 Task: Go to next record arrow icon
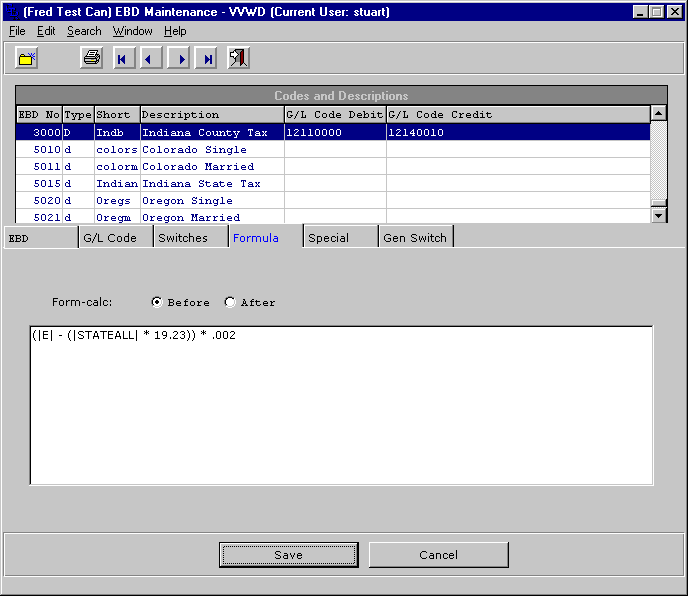pyautogui.click(x=180, y=59)
